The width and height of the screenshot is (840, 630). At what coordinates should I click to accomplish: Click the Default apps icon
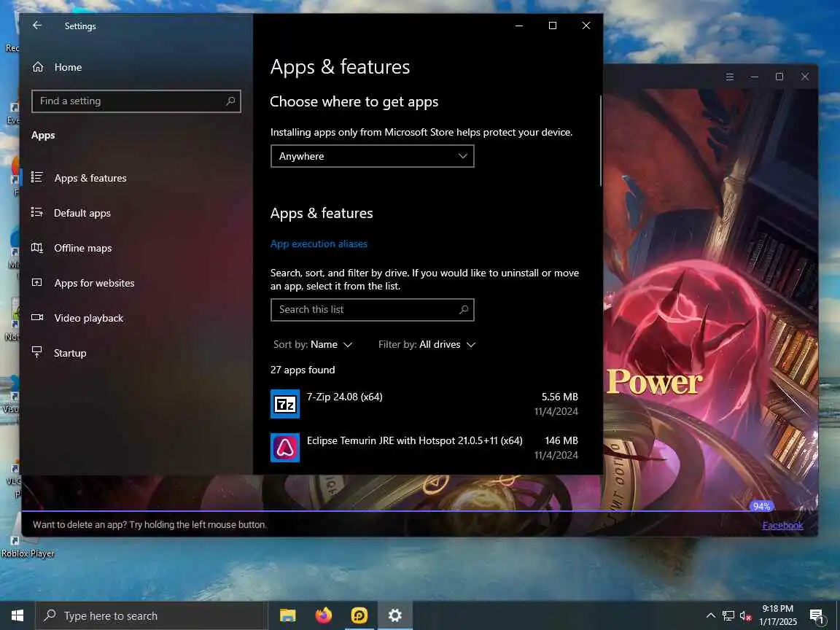(37, 212)
